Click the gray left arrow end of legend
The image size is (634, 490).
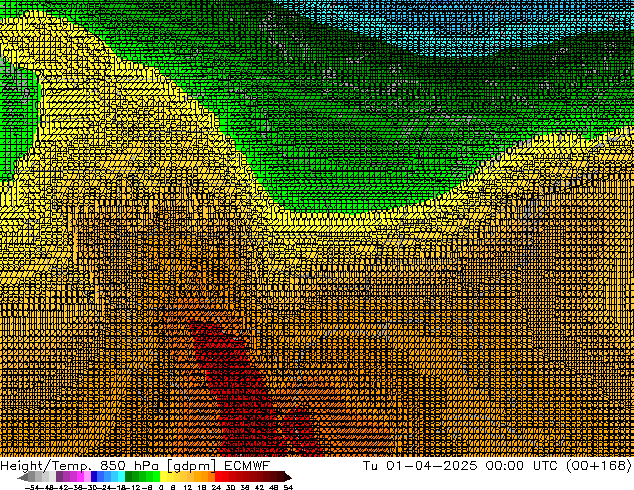coord(23,476)
